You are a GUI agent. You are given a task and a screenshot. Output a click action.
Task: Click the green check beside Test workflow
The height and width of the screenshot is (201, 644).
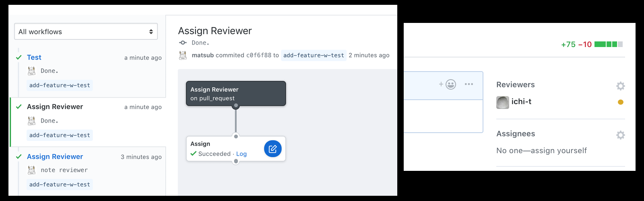(19, 57)
